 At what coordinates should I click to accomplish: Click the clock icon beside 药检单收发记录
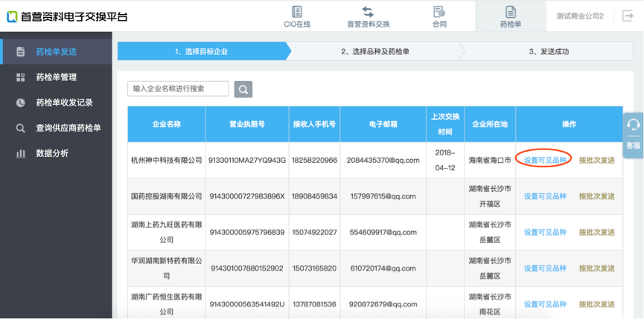click(x=20, y=103)
